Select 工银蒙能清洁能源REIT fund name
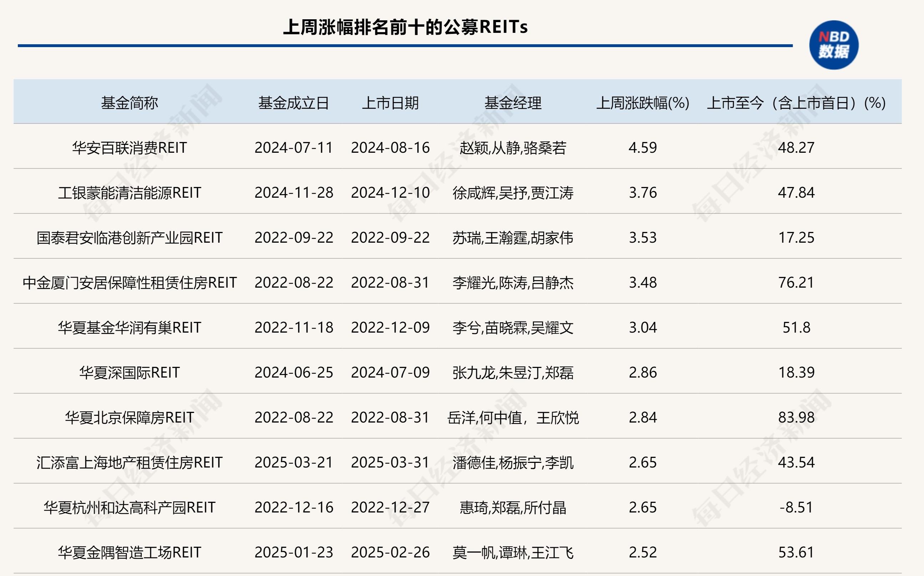 click(130, 193)
